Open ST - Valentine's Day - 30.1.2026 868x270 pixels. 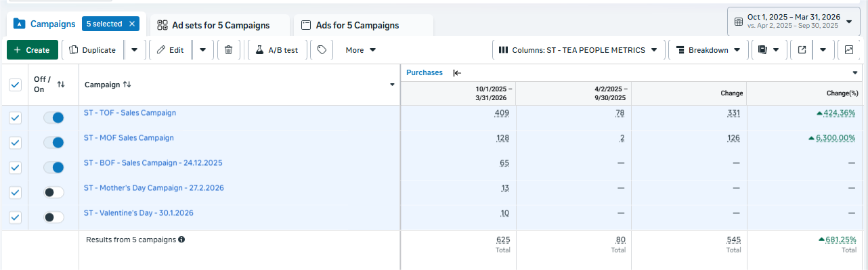139,213
